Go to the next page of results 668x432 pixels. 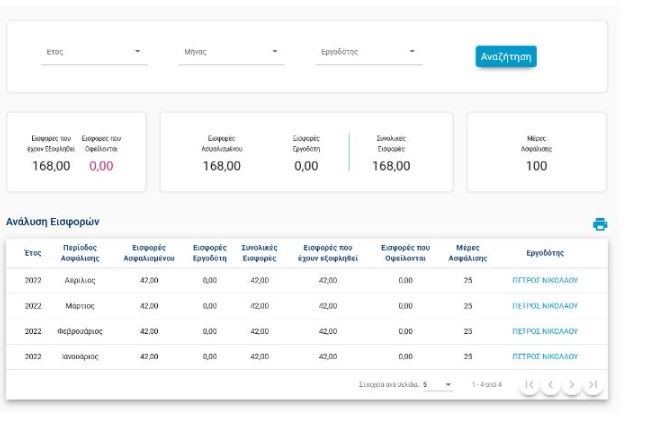click(x=571, y=384)
